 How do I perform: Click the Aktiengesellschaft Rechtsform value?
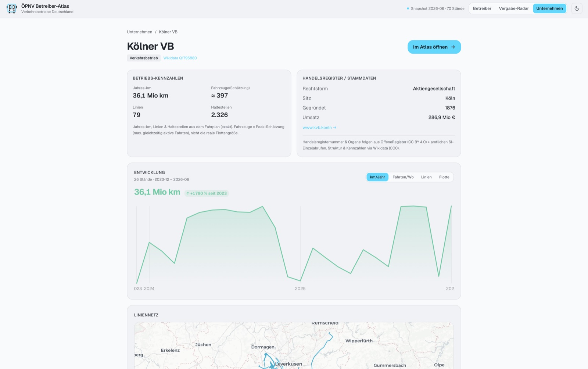[x=434, y=89]
